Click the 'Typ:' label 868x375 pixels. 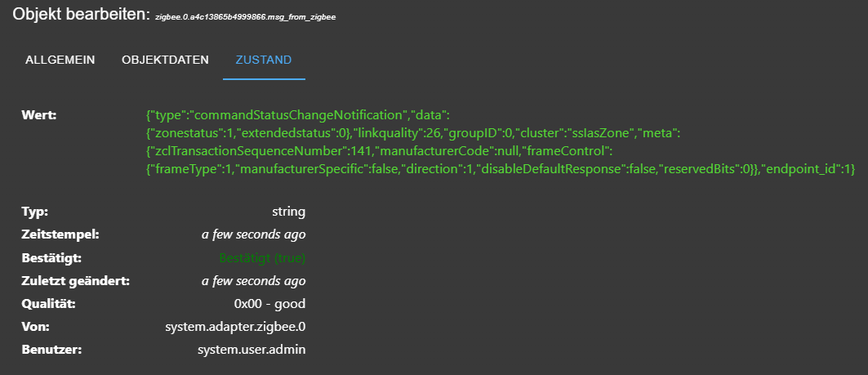(x=35, y=212)
